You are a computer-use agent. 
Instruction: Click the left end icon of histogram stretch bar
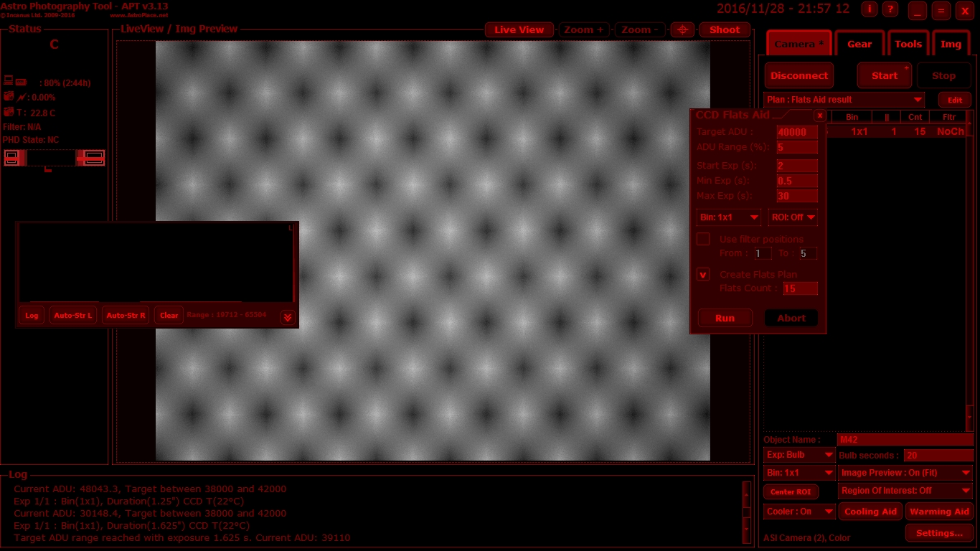point(12,158)
